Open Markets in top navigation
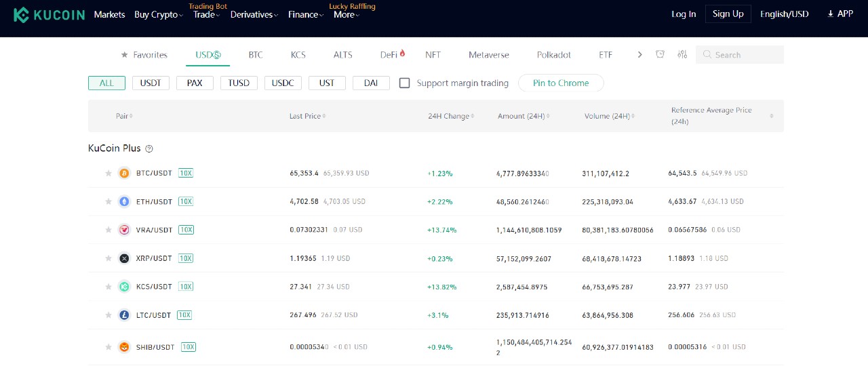Screen dimensions: 868x366 pyautogui.click(x=109, y=14)
